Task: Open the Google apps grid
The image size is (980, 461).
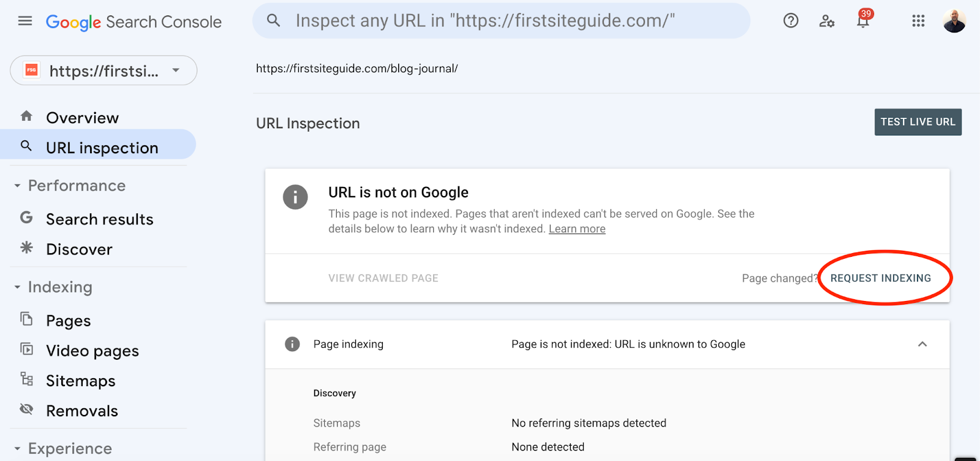Action: tap(918, 21)
